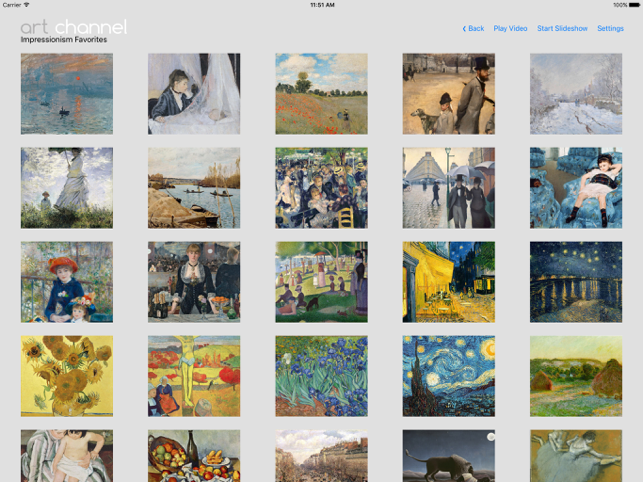Select the swirling Starry Night painting
Image resolution: width=643 pixels, height=482 pixels.
coord(449,376)
